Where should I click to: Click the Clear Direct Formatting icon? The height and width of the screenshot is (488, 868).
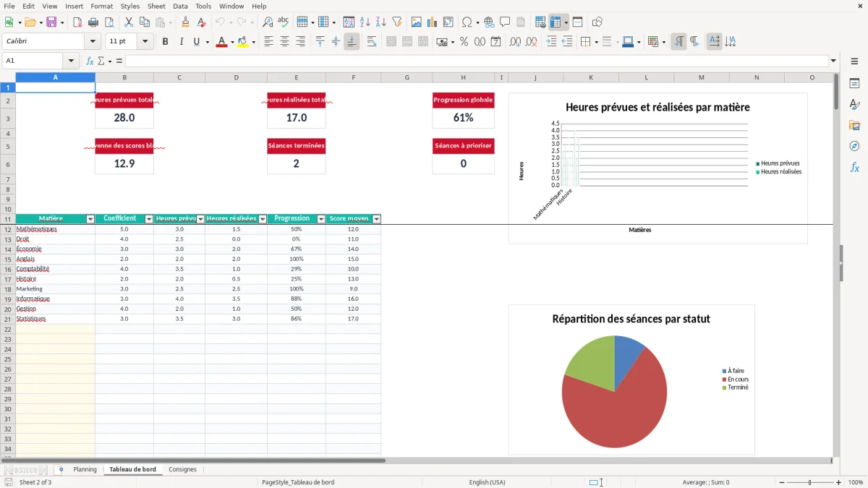click(x=201, y=22)
